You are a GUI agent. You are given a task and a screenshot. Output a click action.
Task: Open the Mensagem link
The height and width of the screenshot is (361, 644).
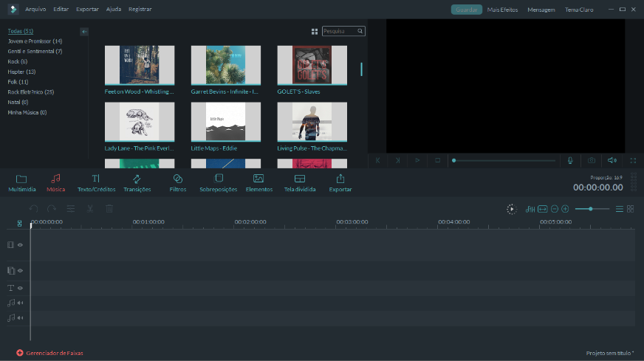[541, 10]
